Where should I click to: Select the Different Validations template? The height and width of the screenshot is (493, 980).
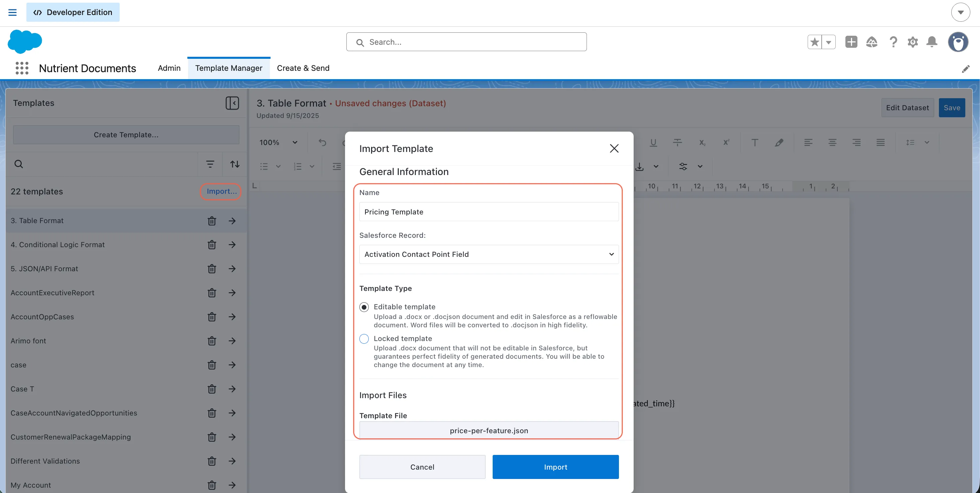point(126,461)
